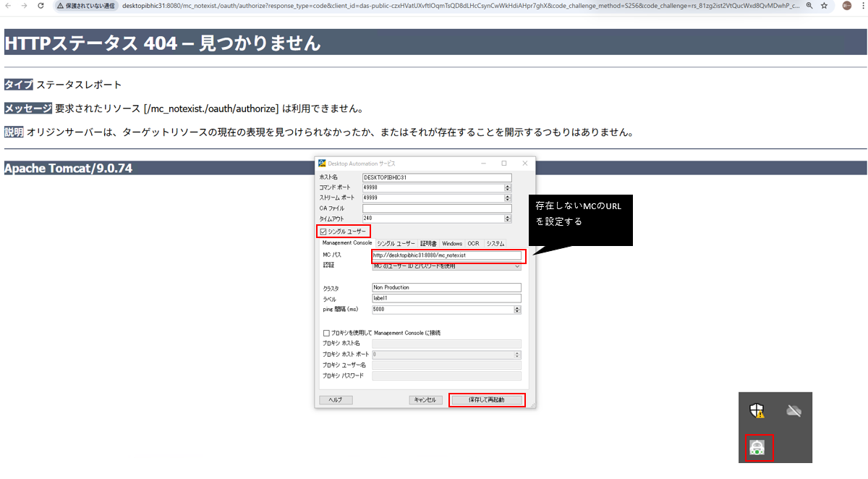
Task: Click the ホスト名 field
Action: pos(437,177)
